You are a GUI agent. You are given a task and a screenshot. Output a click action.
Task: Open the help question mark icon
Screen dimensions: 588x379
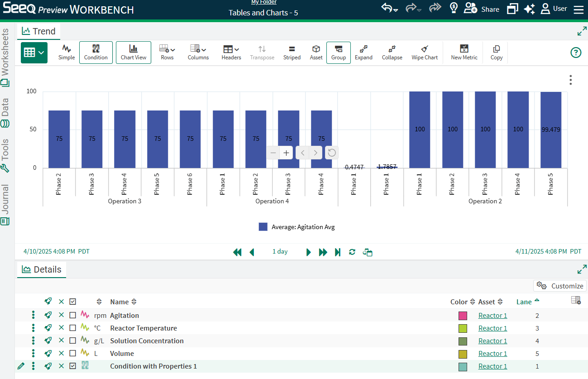(x=575, y=53)
